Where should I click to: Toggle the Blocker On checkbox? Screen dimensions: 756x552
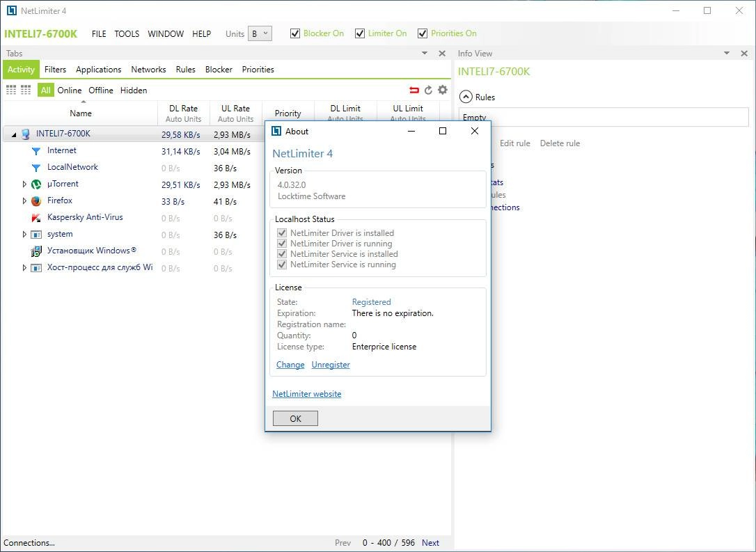click(295, 33)
